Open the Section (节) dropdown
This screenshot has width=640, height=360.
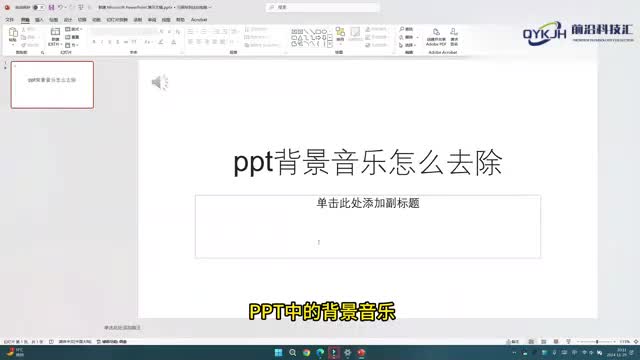(72, 45)
